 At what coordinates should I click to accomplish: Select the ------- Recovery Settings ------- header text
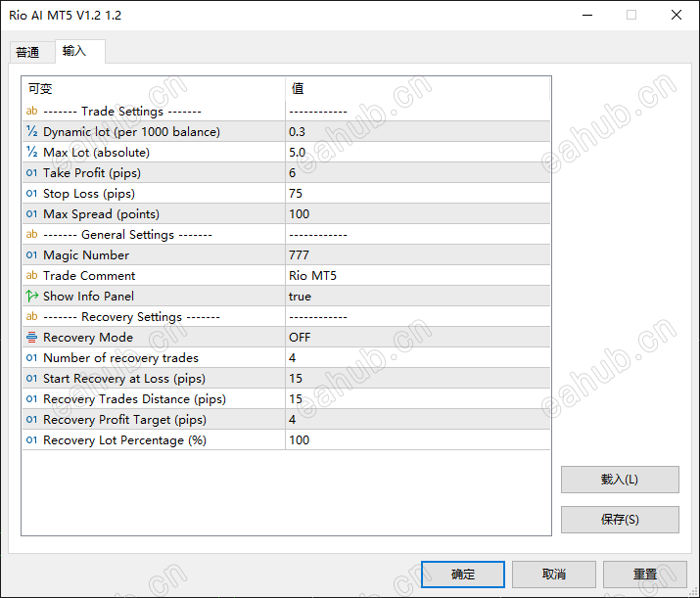tap(131, 317)
